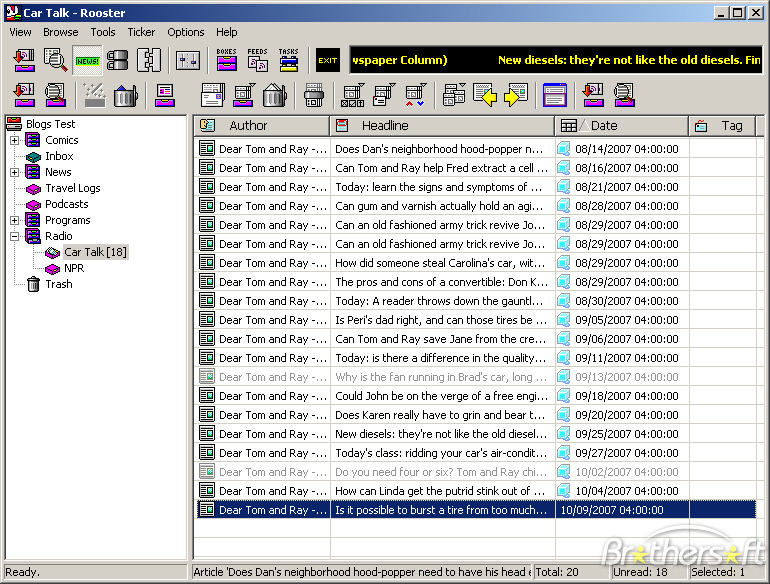
Task: Click second-row search box icon beside download icon
Action: tap(55, 95)
